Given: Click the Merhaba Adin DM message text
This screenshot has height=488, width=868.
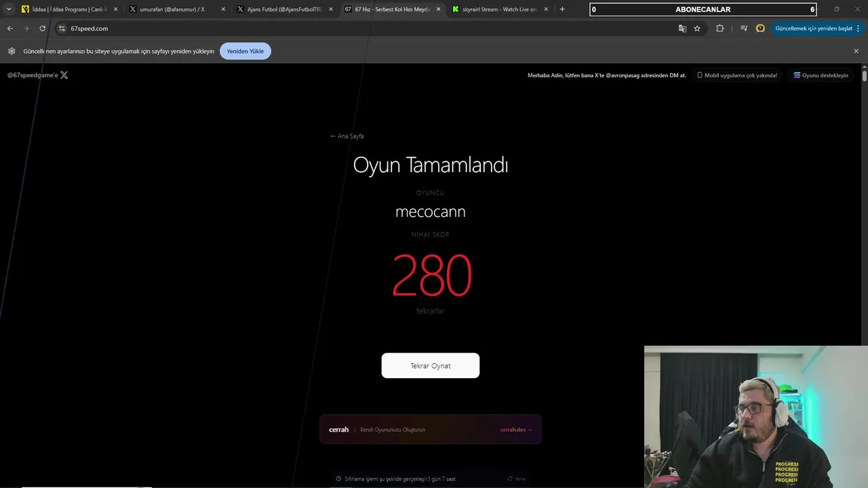Looking at the screenshot, I should (607, 75).
